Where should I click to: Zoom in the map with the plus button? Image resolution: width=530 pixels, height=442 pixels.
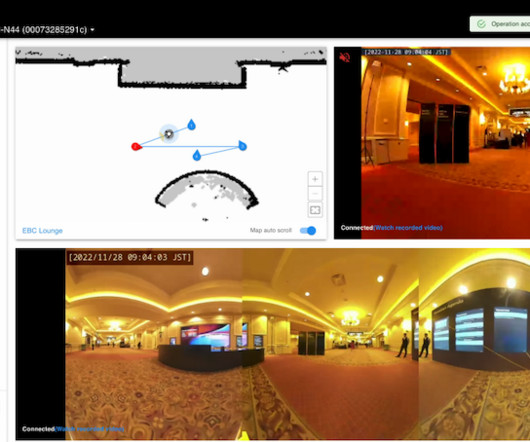315,179
